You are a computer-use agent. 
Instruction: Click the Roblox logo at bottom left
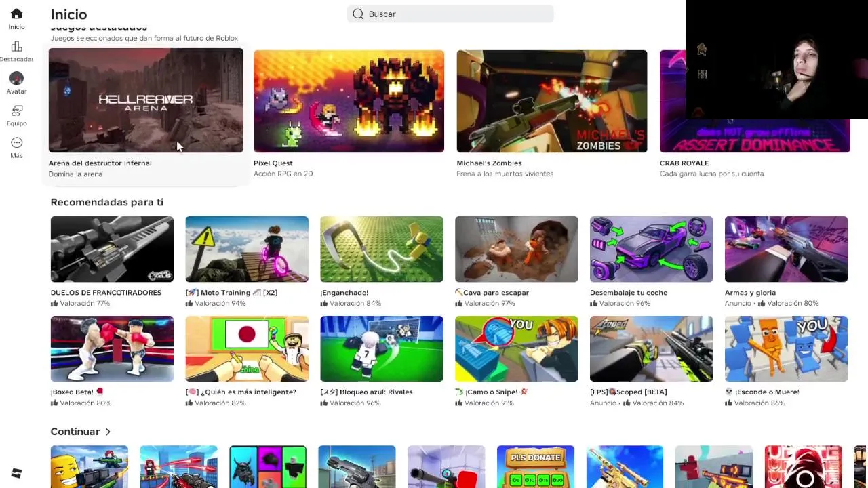tap(16, 473)
